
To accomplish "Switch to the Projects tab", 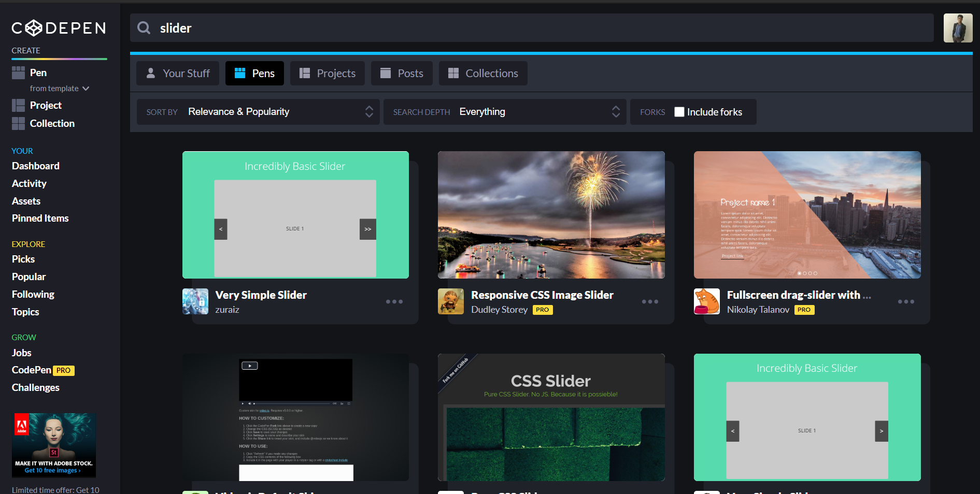I will (x=328, y=74).
